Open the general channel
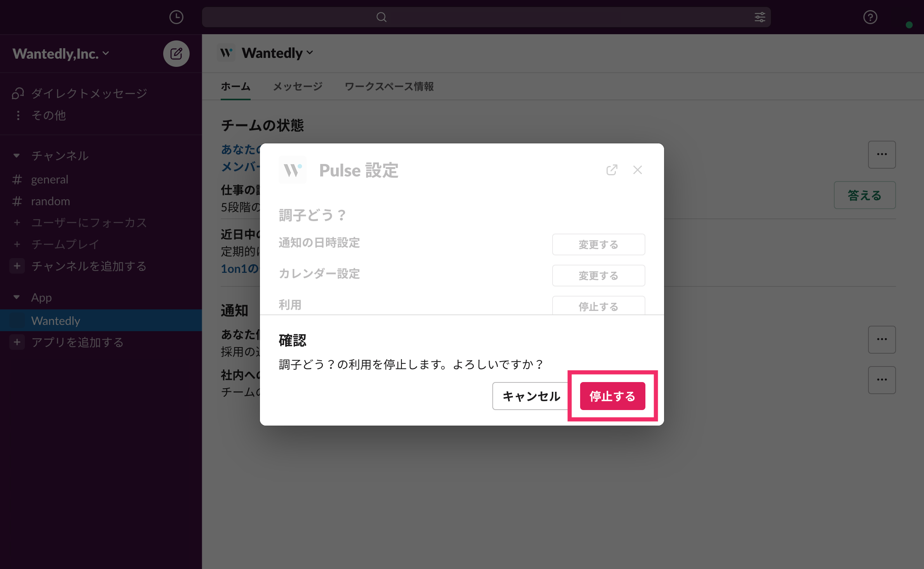 point(49,180)
